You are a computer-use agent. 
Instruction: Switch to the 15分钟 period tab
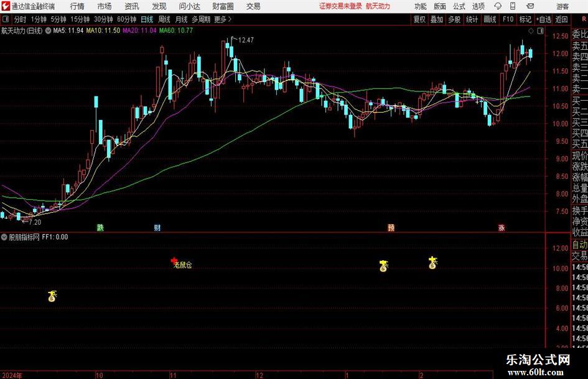[80, 19]
